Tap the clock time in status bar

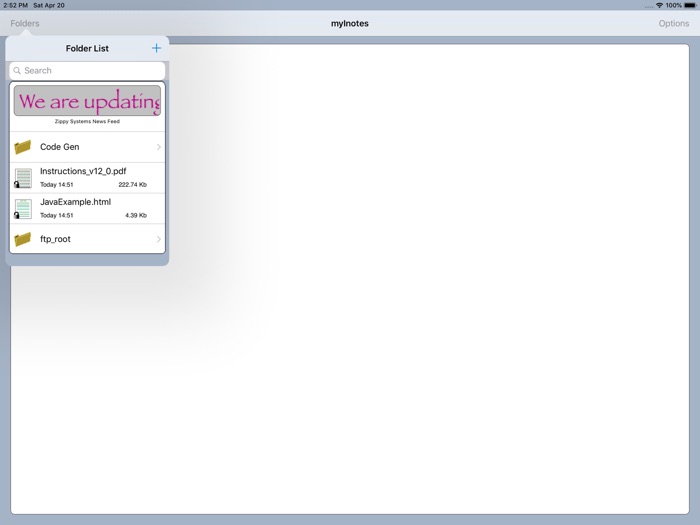15,5
